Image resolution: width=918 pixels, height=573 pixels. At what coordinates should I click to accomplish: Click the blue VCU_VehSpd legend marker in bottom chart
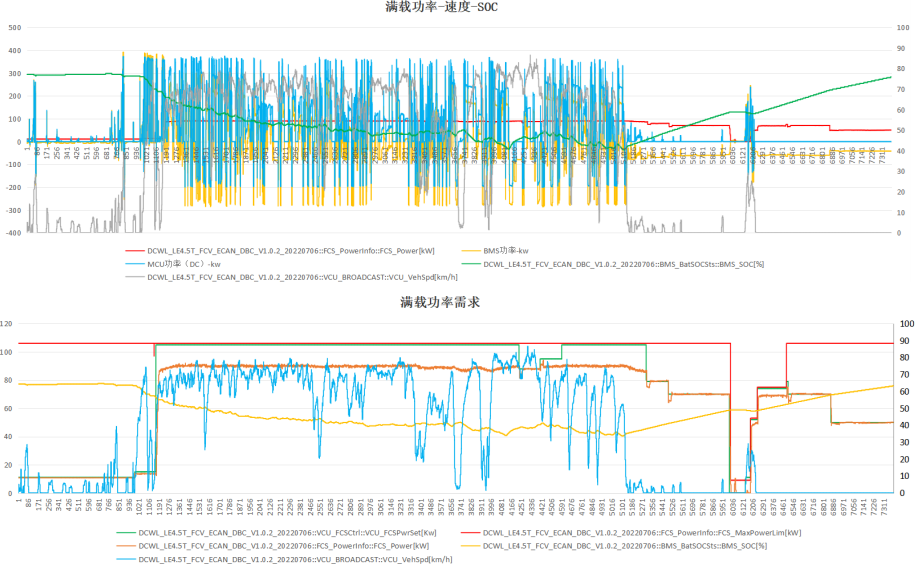[x=125, y=559]
